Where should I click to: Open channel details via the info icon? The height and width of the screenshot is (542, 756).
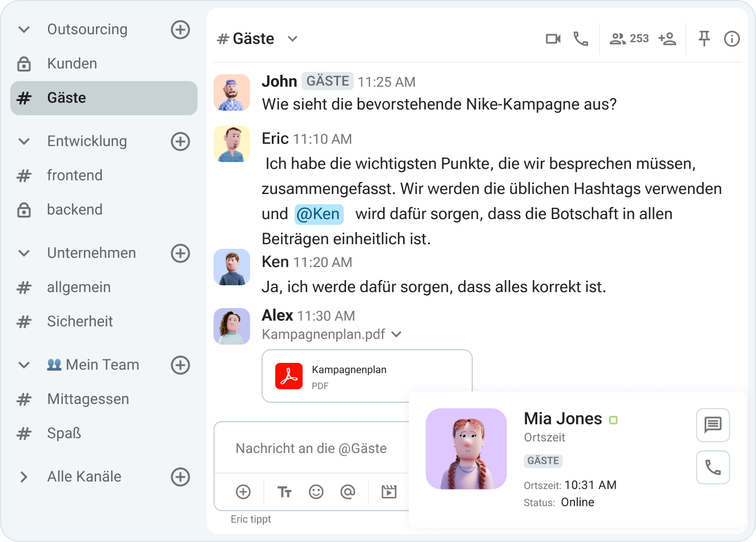coord(731,38)
